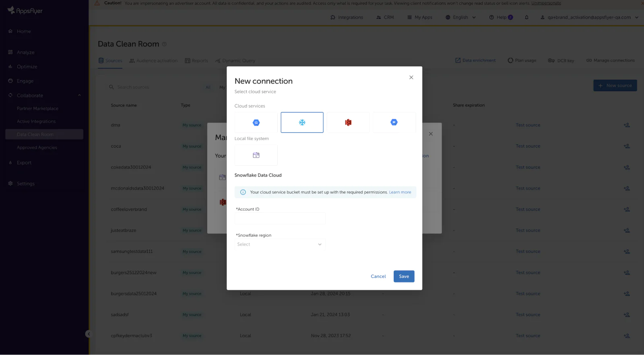The width and height of the screenshot is (644, 355).
Task: Open Data Clean Room in the sidebar
Action: pyautogui.click(x=44, y=134)
